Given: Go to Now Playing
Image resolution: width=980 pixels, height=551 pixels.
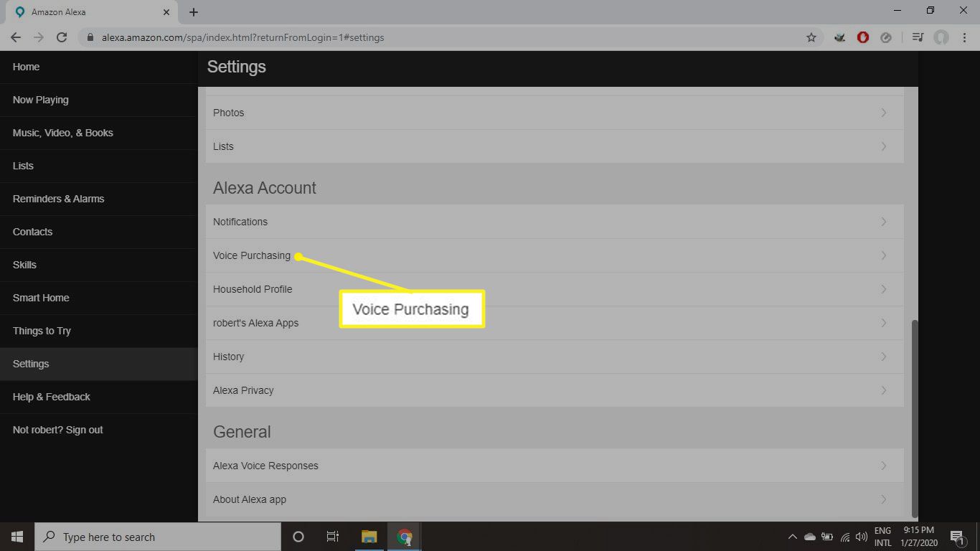Looking at the screenshot, I should [98, 100].
